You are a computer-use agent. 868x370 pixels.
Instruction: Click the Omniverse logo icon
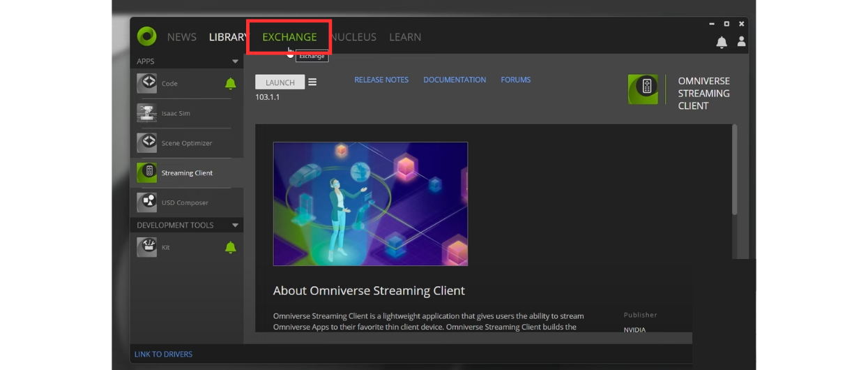[x=146, y=36]
